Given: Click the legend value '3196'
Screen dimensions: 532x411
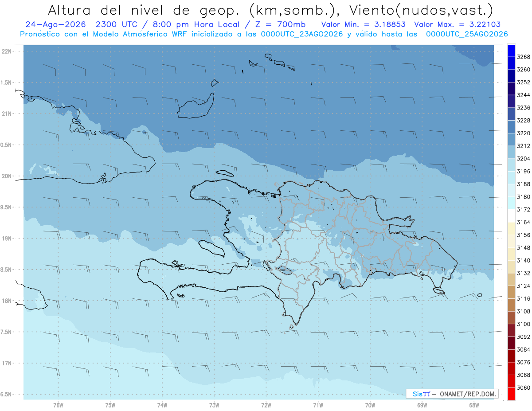Looking at the screenshot, I should click(524, 171).
